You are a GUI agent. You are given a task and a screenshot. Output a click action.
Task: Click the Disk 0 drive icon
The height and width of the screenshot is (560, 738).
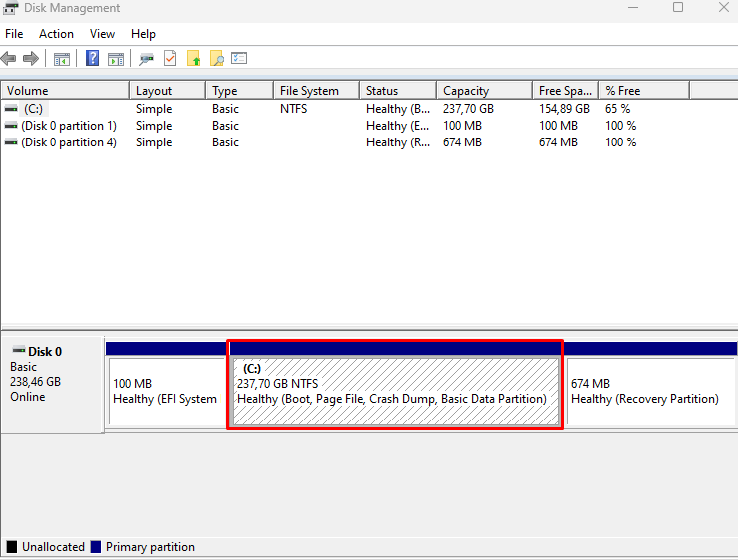[x=19, y=350]
